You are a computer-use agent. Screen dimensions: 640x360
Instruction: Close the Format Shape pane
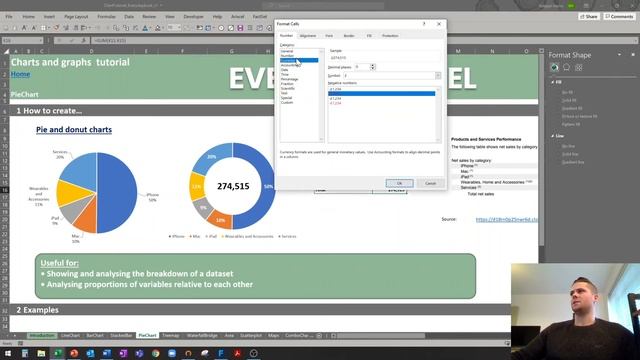[x=633, y=55]
